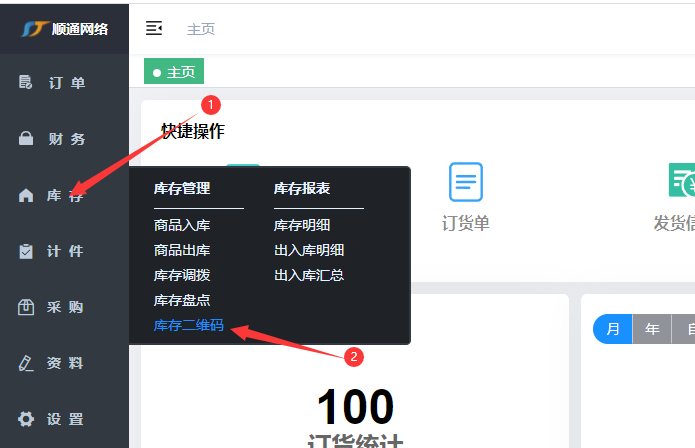This screenshot has height=448, width=695.
Task: Collapse sidebar with the menu fold icon
Action: 154,28
